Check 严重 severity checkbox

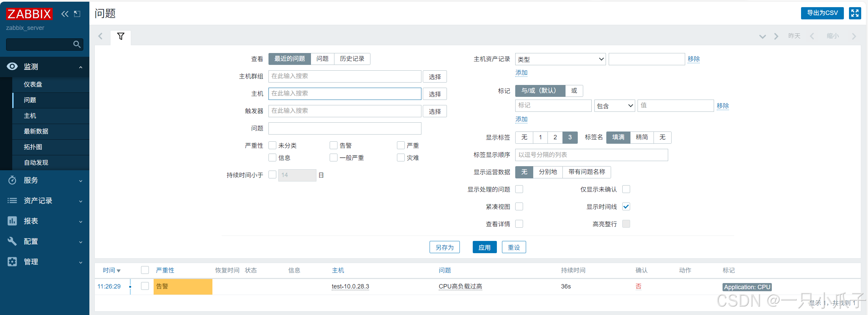point(401,145)
